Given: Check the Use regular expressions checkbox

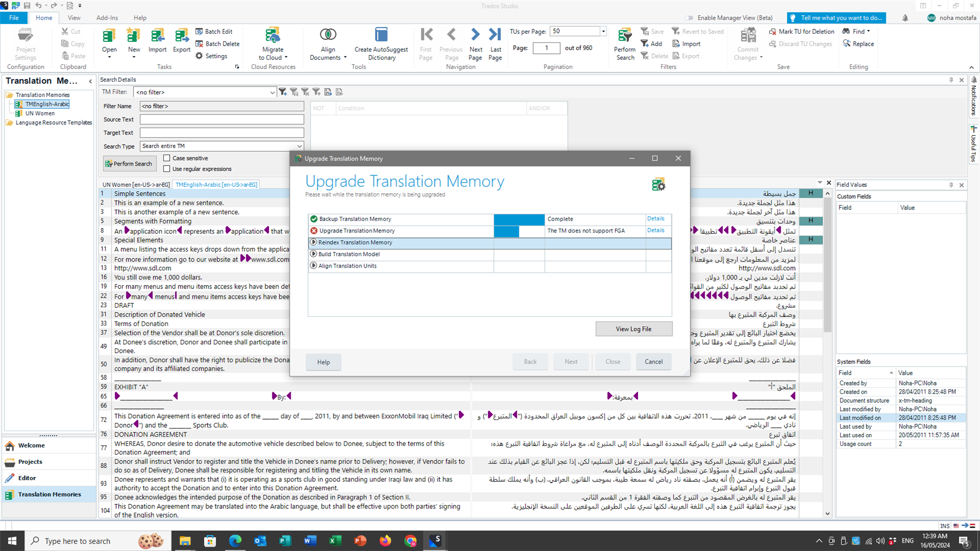Looking at the screenshot, I should pyautogui.click(x=167, y=169).
